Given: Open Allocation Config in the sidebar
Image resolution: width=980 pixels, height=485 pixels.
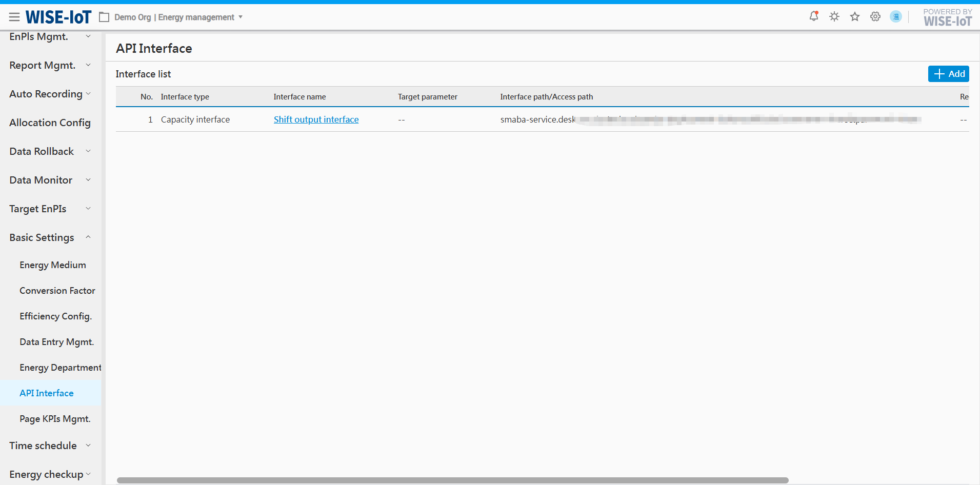Looking at the screenshot, I should point(50,123).
